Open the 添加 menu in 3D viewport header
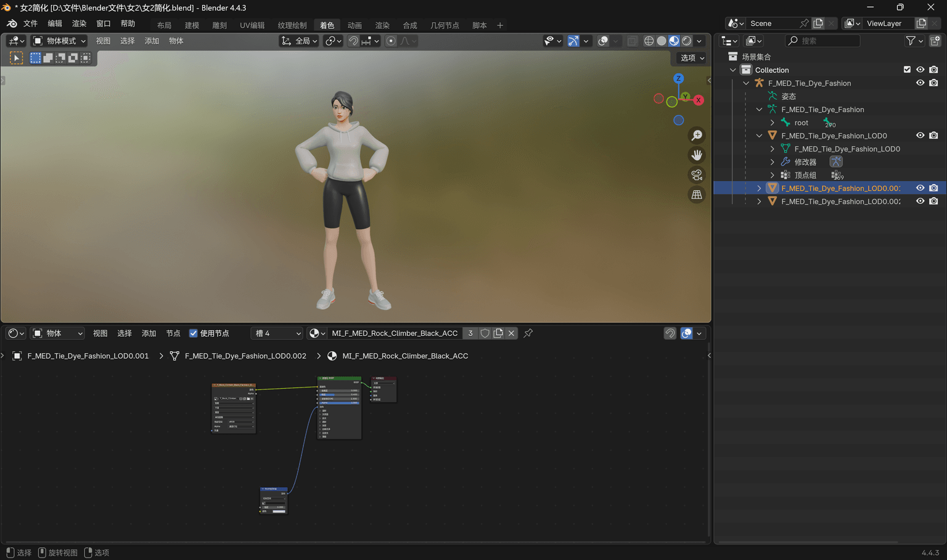 pyautogui.click(x=152, y=41)
